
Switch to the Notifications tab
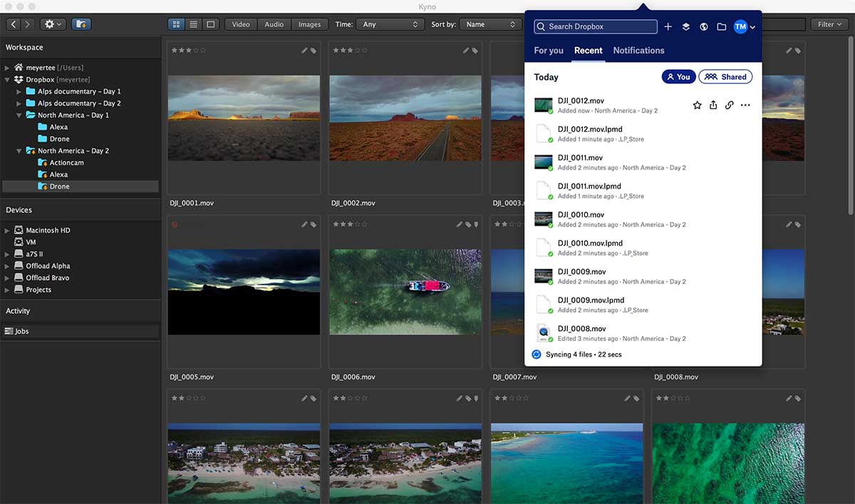click(x=638, y=51)
